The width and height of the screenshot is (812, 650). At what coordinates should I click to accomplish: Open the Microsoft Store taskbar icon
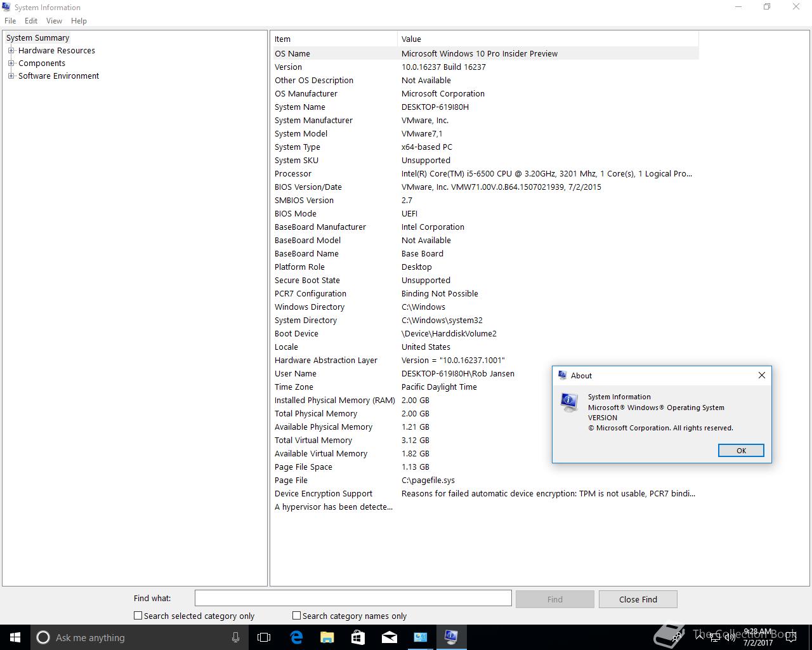coord(358,637)
